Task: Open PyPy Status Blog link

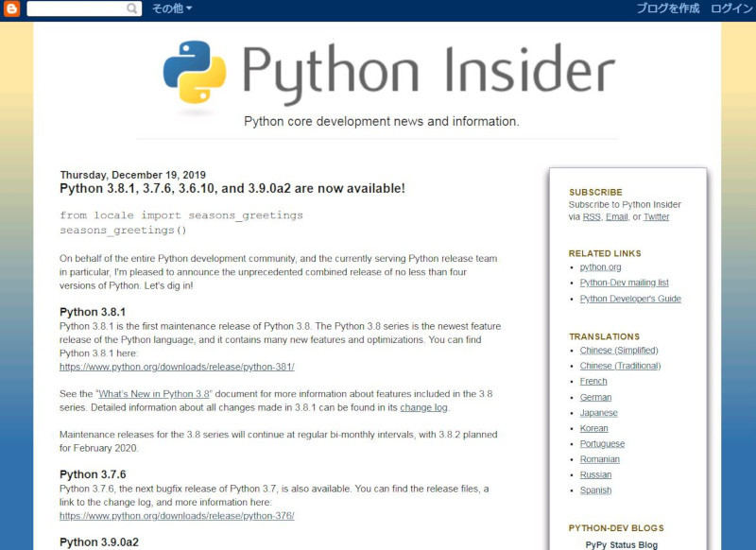Action: pos(622,544)
